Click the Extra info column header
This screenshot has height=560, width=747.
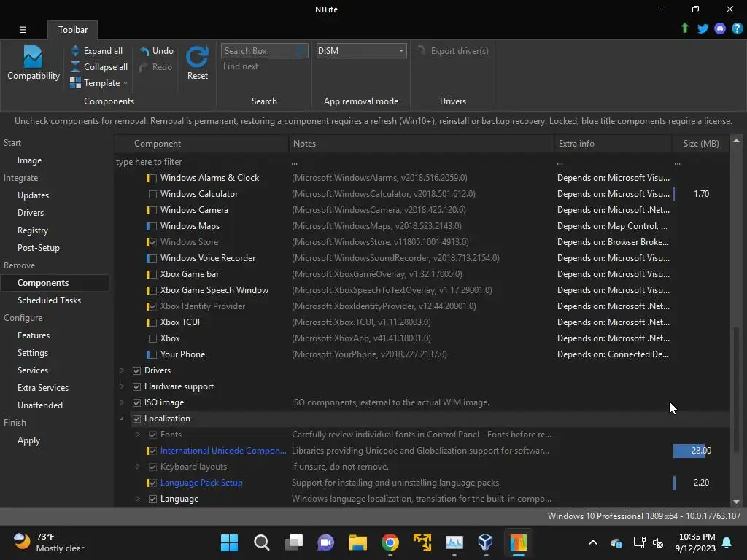[x=613, y=144]
